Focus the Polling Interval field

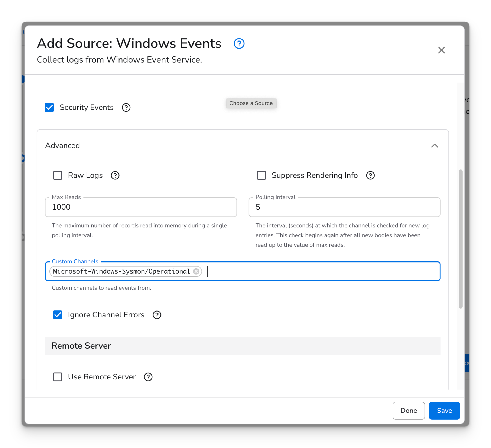coord(344,207)
